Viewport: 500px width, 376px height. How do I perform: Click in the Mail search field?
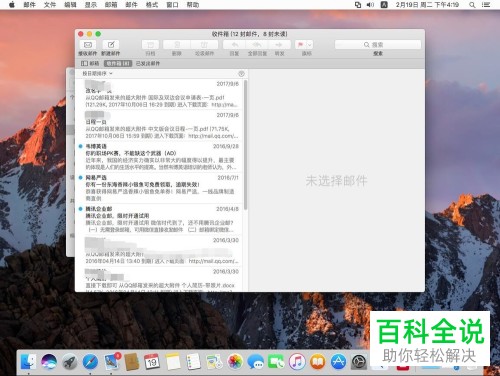coord(378,45)
